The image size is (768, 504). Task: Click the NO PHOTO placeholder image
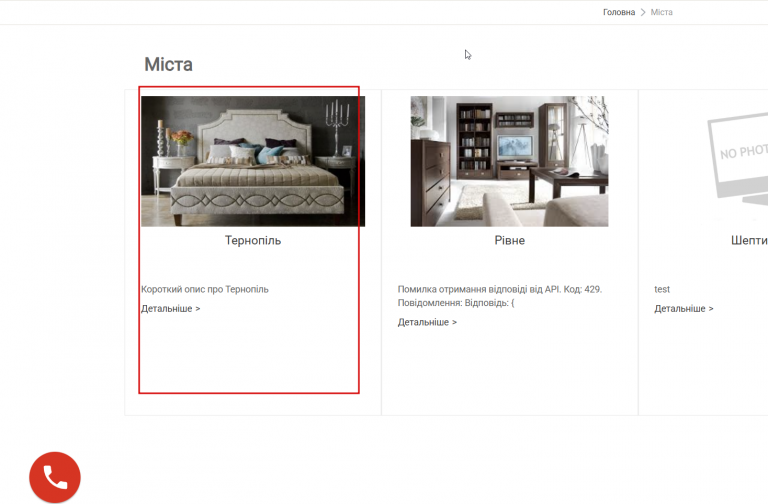click(738, 159)
